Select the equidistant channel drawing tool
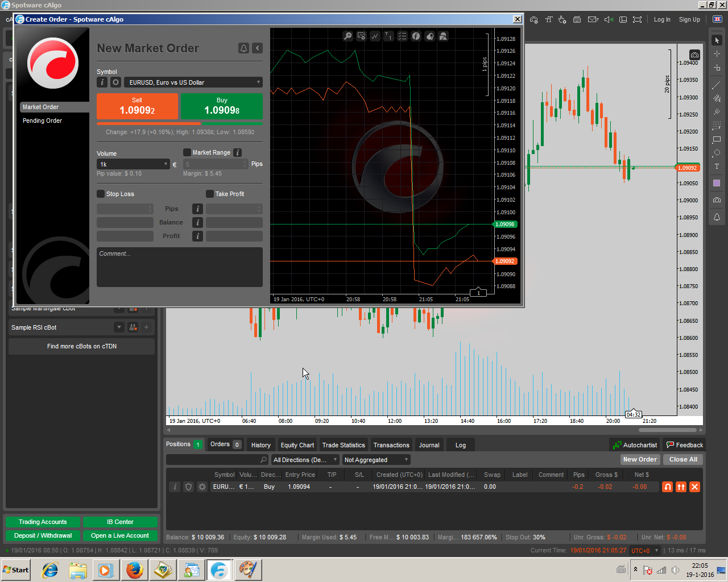This screenshot has height=582, width=728. pyautogui.click(x=717, y=98)
